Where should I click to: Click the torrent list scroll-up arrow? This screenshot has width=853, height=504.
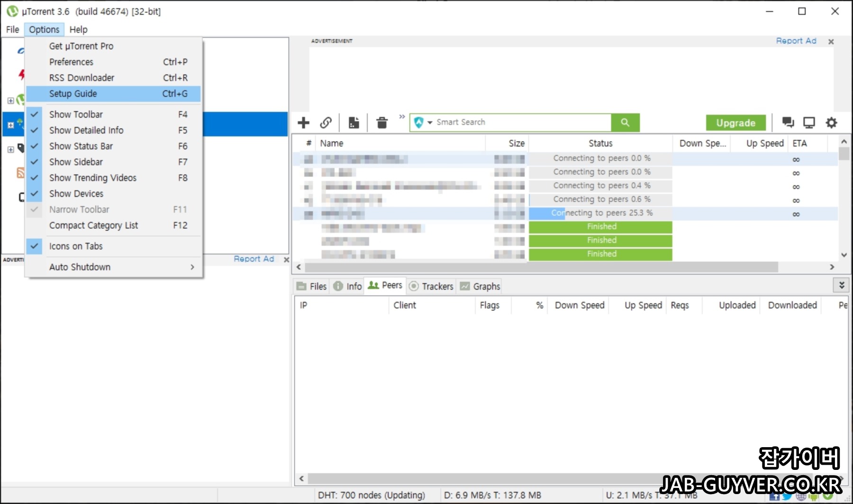coord(844,142)
